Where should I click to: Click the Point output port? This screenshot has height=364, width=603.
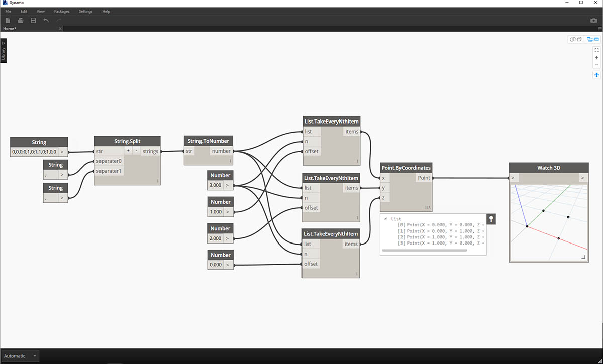click(x=424, y=178)
